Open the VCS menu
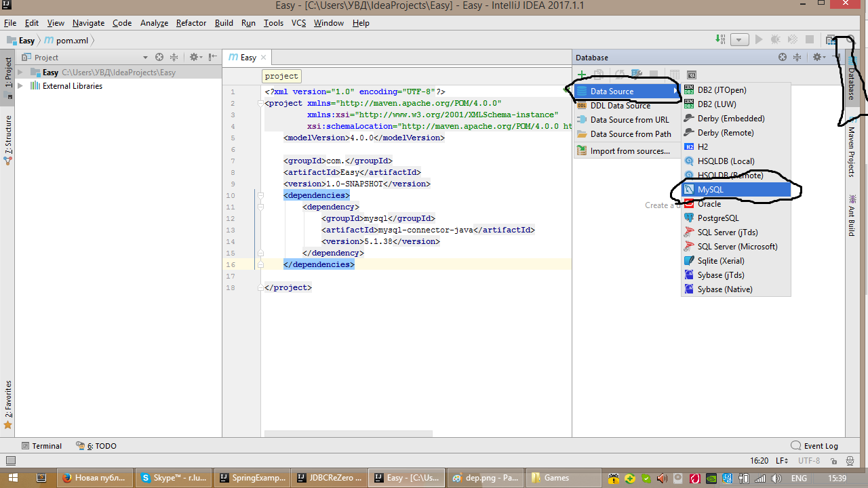868x488 pixels. coord(299,23)
